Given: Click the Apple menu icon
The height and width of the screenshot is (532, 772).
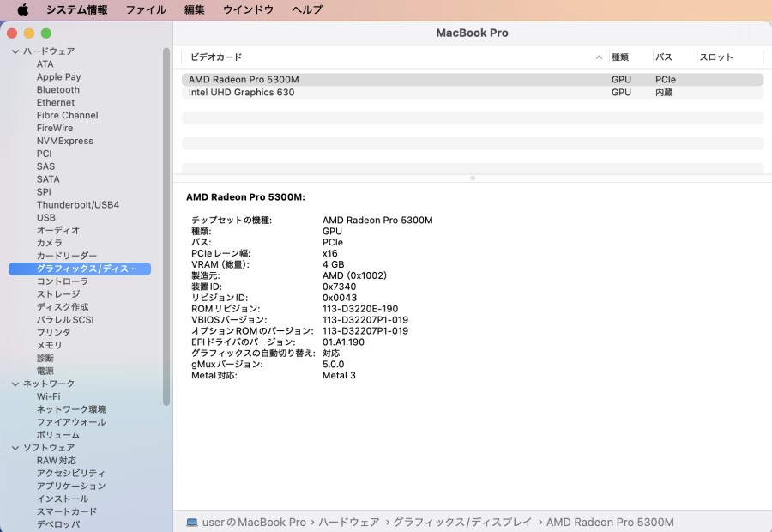Looking at the screenshot, I should click(22, 9).
